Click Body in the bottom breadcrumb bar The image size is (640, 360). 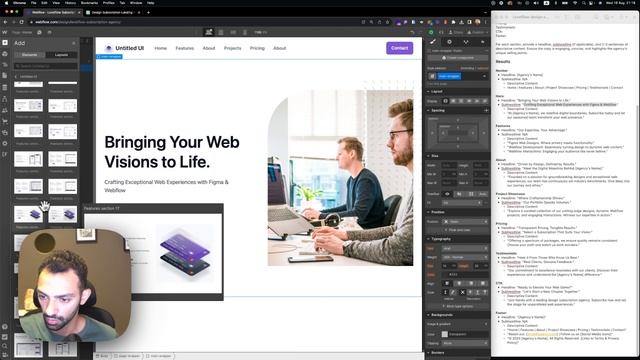pos(103,356)
